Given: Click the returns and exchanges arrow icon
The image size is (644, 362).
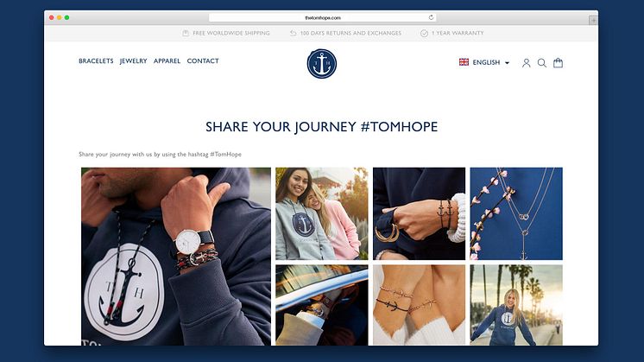Looking at the screenshot, I should pos(293,34).
